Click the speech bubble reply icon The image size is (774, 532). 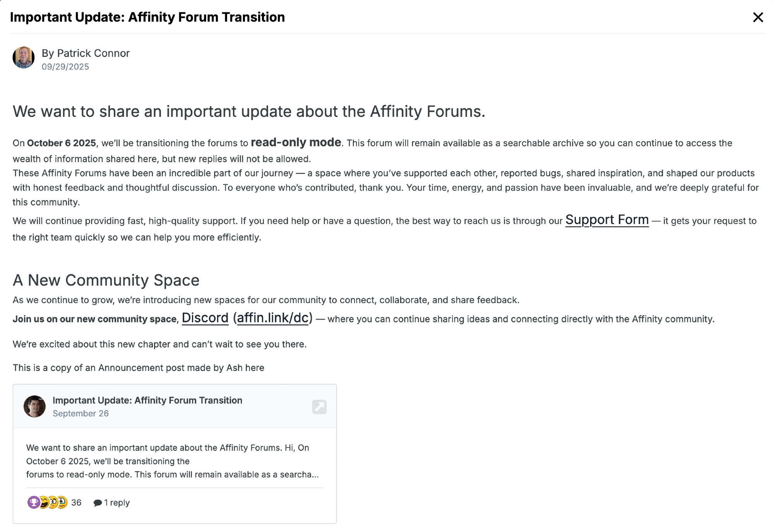(x=98, y=503)
